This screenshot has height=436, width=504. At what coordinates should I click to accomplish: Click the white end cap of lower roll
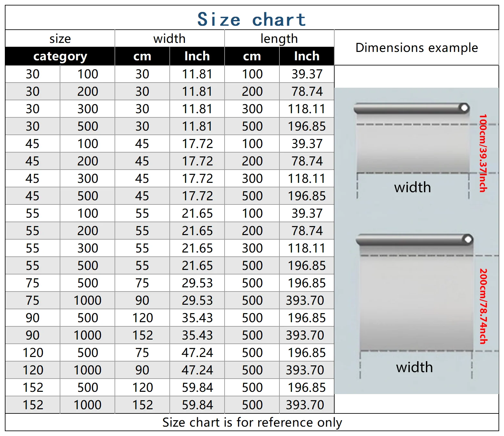(468, 239)
